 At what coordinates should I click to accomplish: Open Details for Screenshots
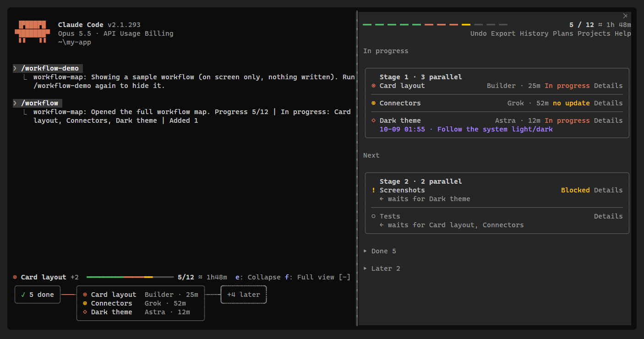608,190
